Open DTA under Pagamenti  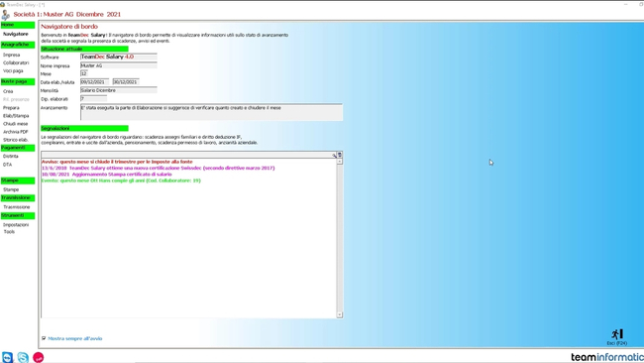7,165
